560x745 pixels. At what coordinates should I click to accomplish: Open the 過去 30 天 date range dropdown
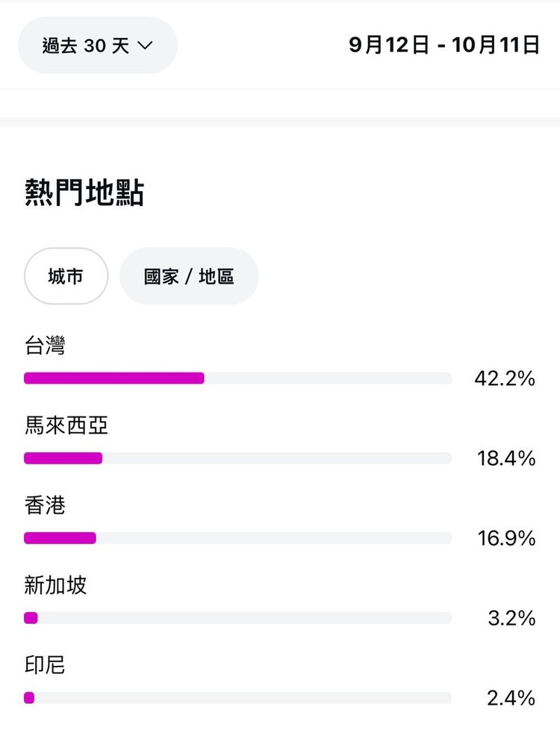click(97, 46)
